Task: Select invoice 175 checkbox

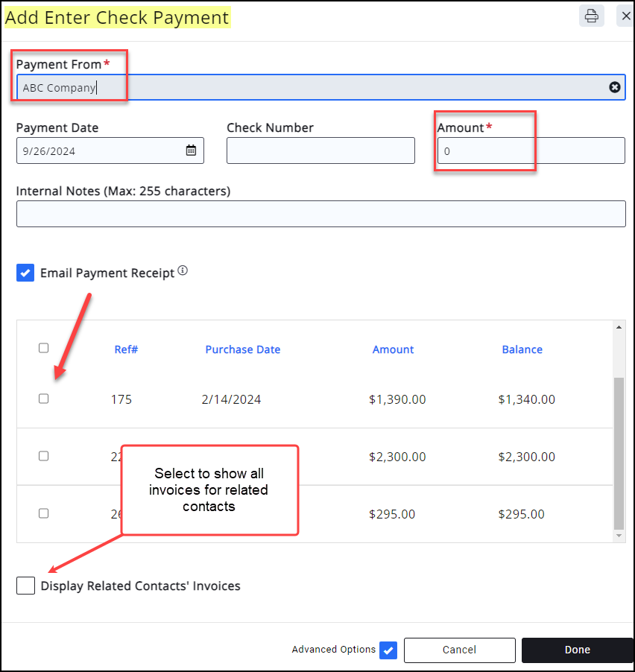Action: pos(43,399)
